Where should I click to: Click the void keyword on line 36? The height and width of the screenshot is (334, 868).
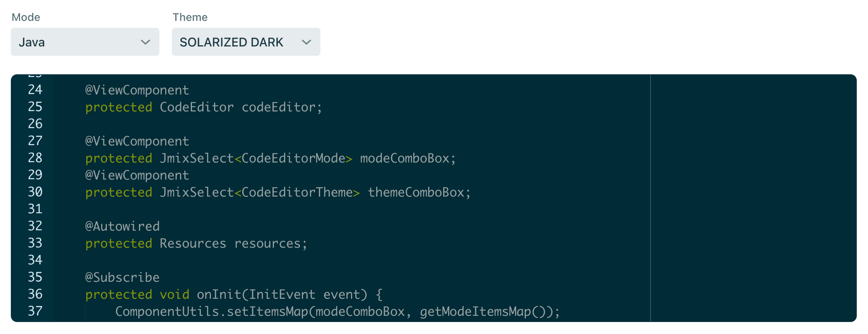175,295
